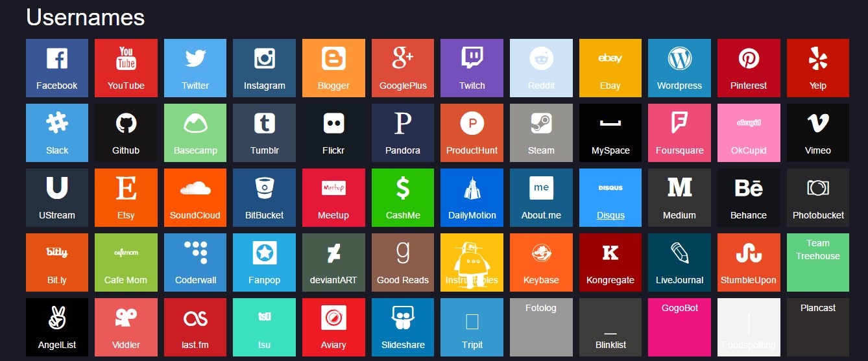Select the ProductHunt tile
This screenshot has width=868, height=361.
point(472,133)
